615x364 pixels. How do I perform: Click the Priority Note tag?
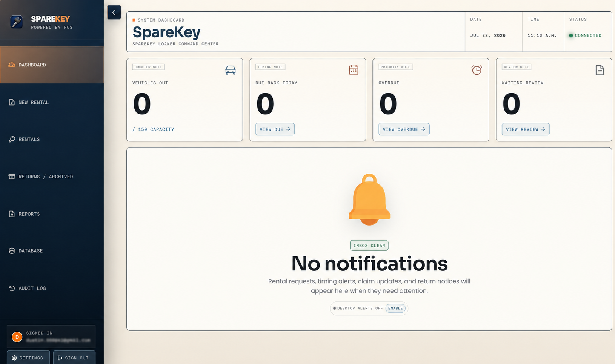pos(395,67)
